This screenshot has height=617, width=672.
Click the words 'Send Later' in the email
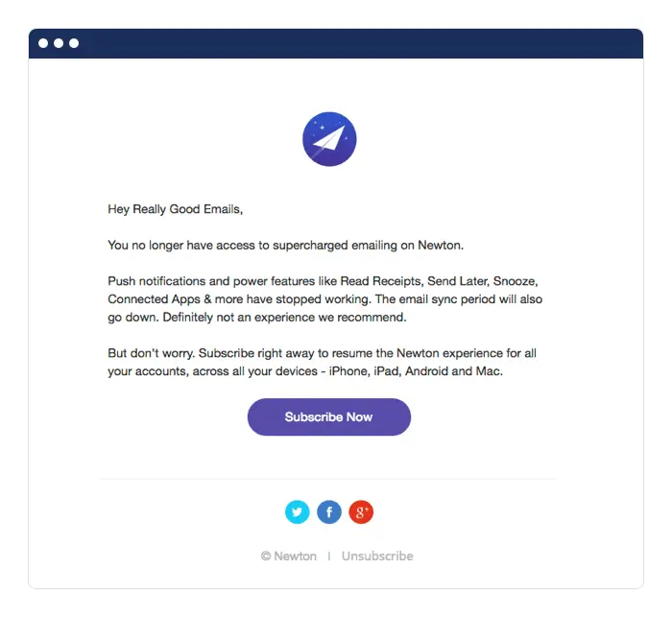coord(461,280)
